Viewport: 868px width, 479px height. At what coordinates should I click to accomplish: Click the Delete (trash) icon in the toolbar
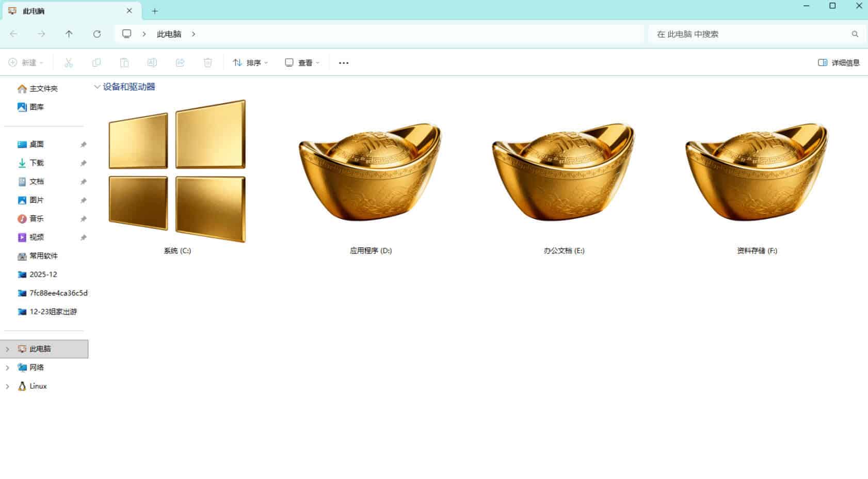(207, 62)
